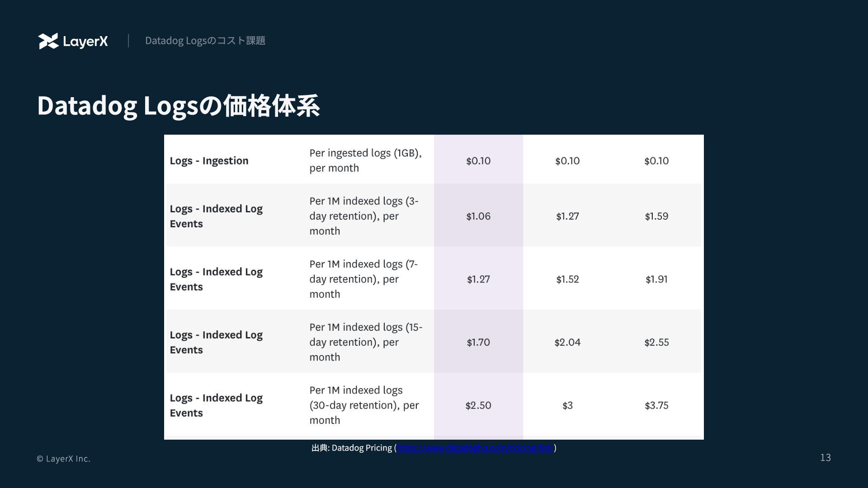Click the page number 13
The width and height of the screenshot is (868, 488).
point(826,458)
